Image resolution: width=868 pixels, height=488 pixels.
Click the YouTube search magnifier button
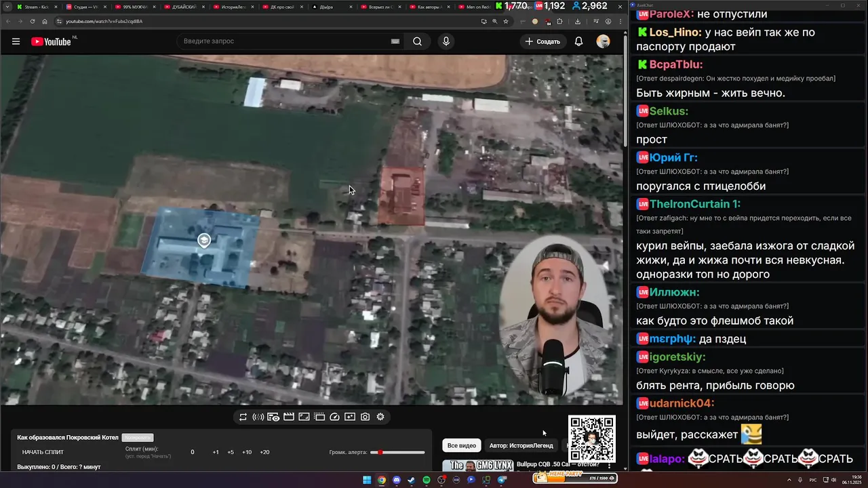tap(417, 41)
